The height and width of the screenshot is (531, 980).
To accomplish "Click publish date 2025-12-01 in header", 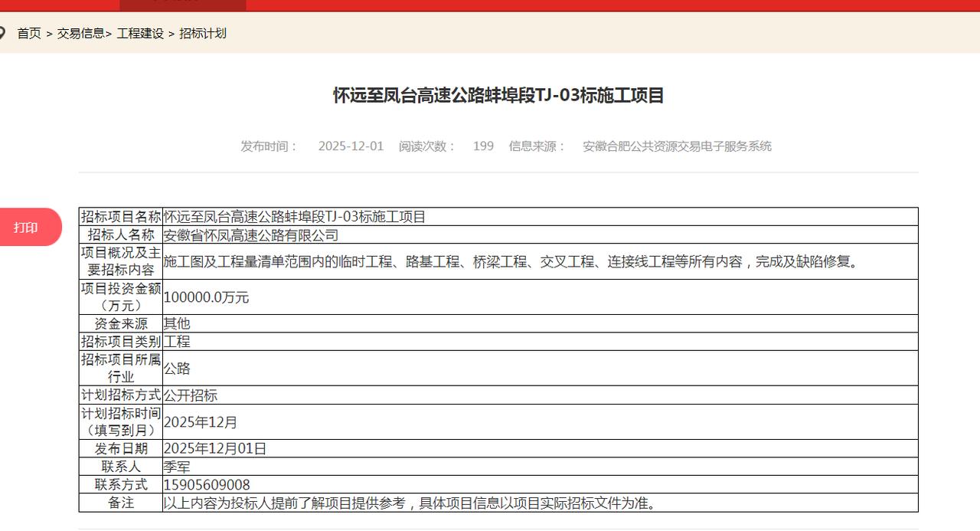I will [x=351, y=146].
